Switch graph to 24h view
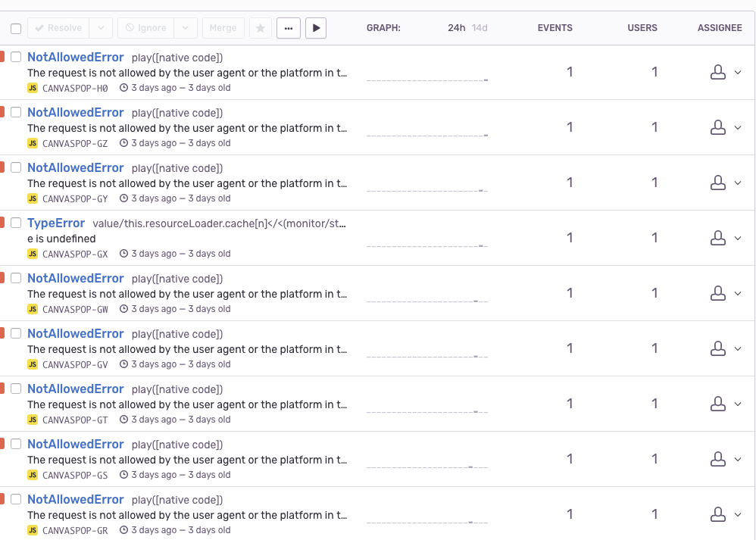This screenshot has width=756, height=540. 456,28
